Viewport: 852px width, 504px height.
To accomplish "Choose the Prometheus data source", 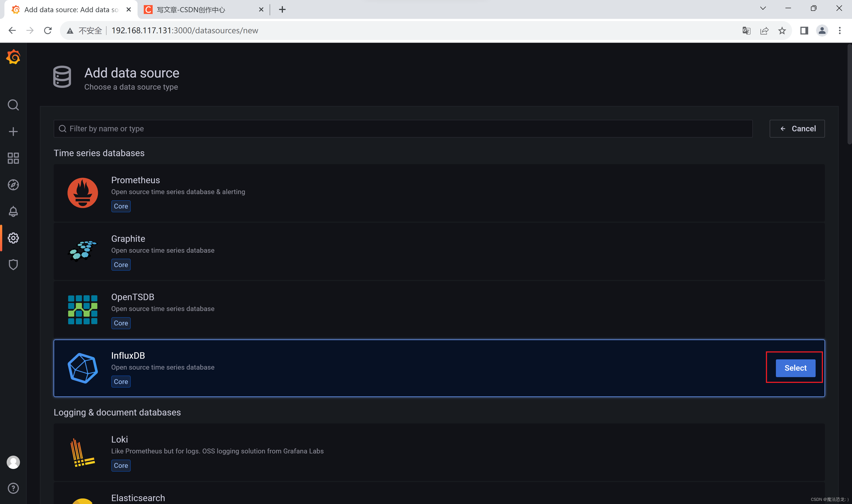I will [x=439, y=193].
